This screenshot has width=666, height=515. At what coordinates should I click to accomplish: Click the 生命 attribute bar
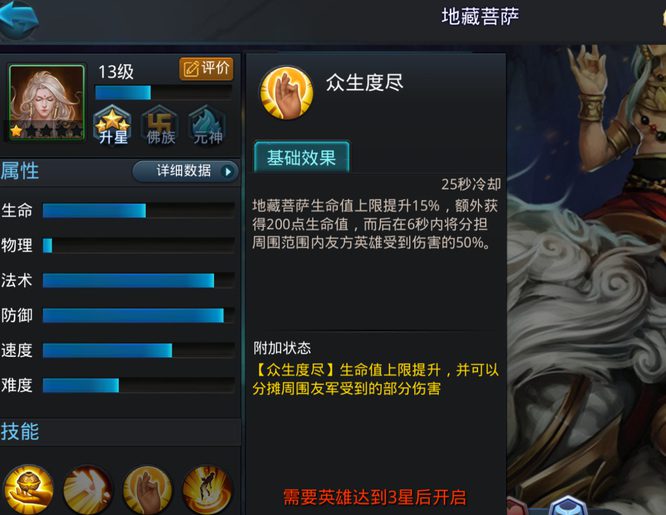click(x=138, y=211)
